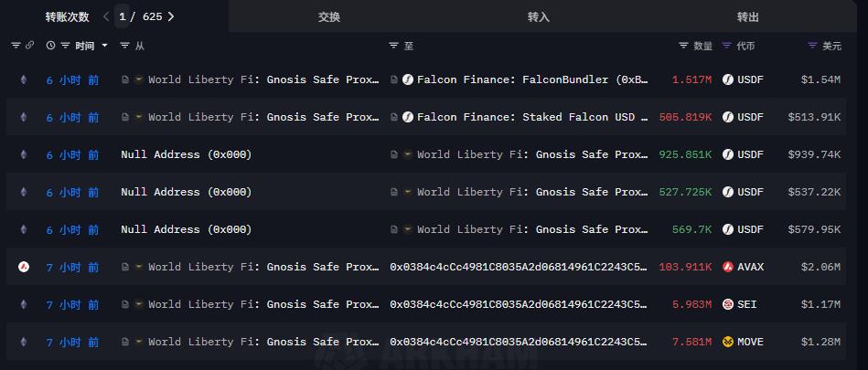Screen dimensions: 868x370
Task: Click USDF token icon in 925.851K row
Action: (728, 155)
